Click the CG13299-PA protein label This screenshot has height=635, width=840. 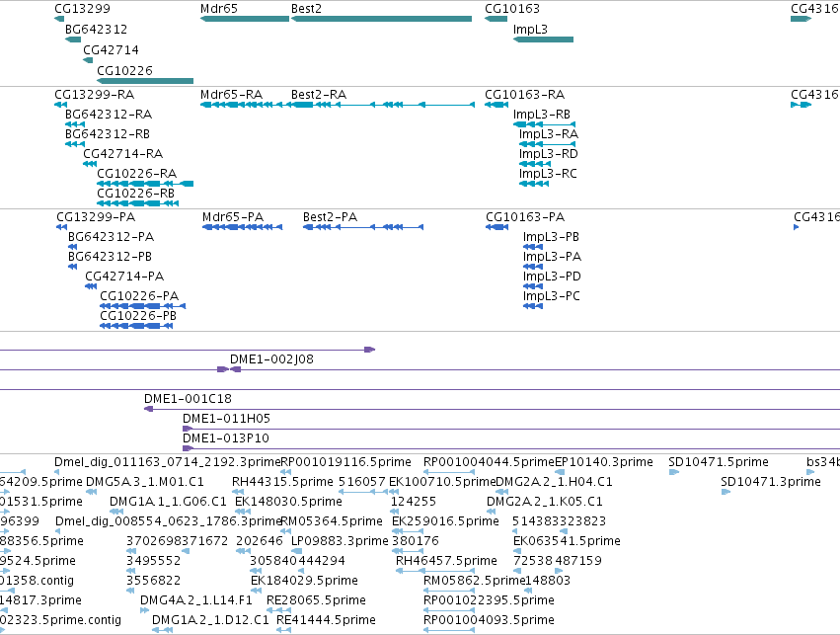tap(96, 217)
